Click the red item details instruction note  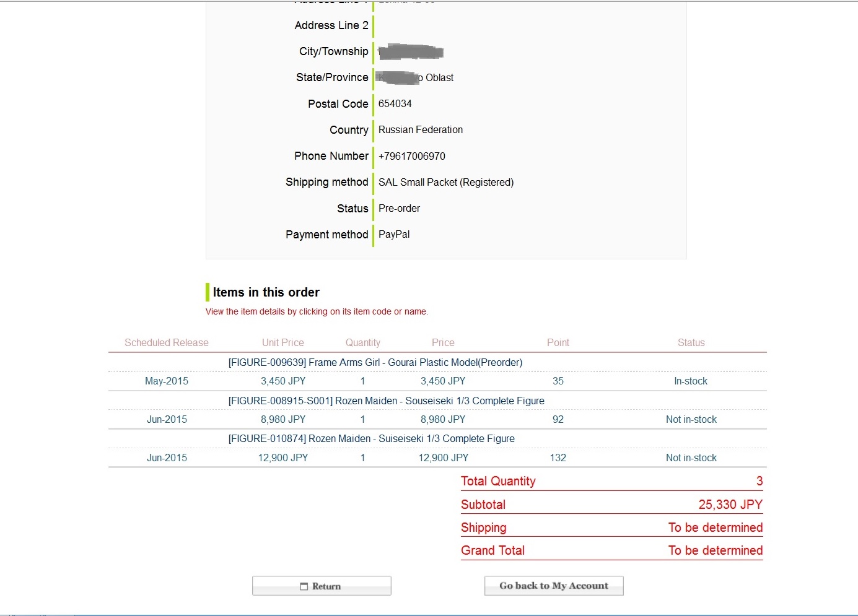click(317, 311)
